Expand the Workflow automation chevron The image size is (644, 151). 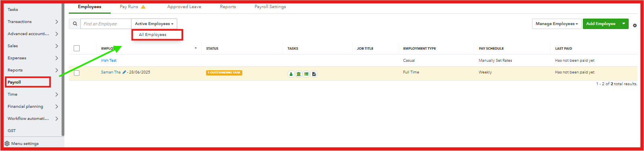[x=56, y=119]
